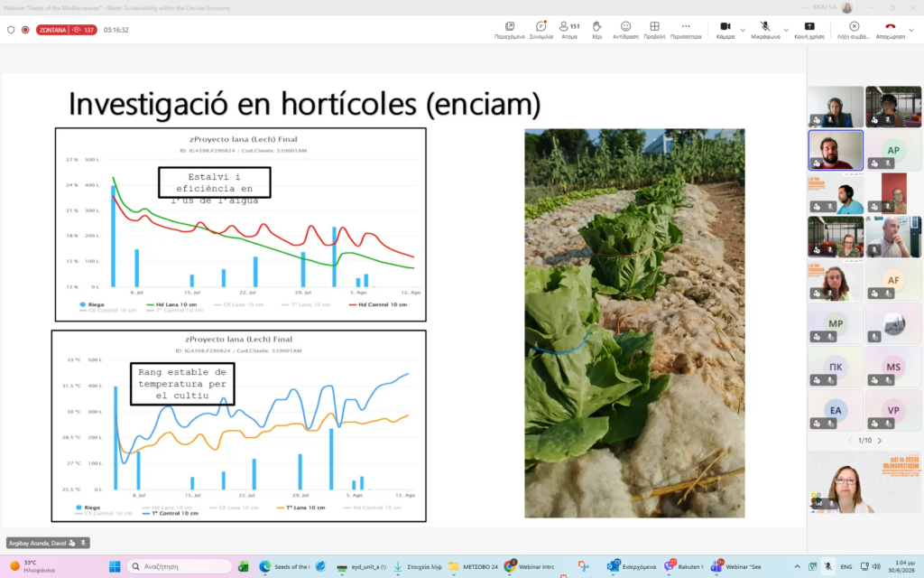924x578 pixels.
Task: Click the ENG language indicator
Action: click(846, 567)
